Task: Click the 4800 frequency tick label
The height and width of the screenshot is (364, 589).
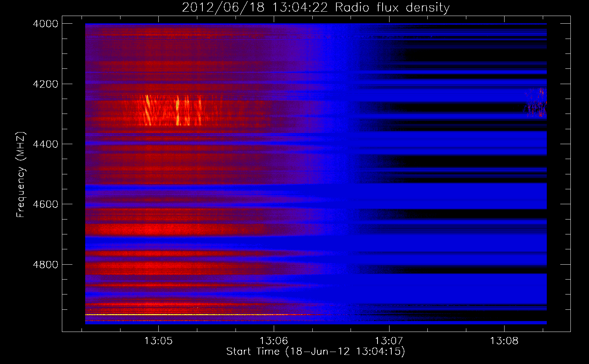Action: [46, 264]
